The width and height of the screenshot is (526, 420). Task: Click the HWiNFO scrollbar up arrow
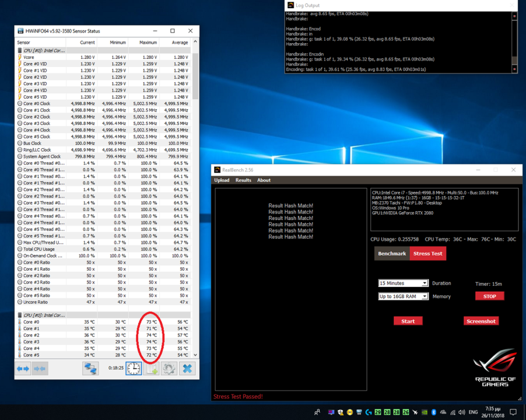[x=195, y=41]
